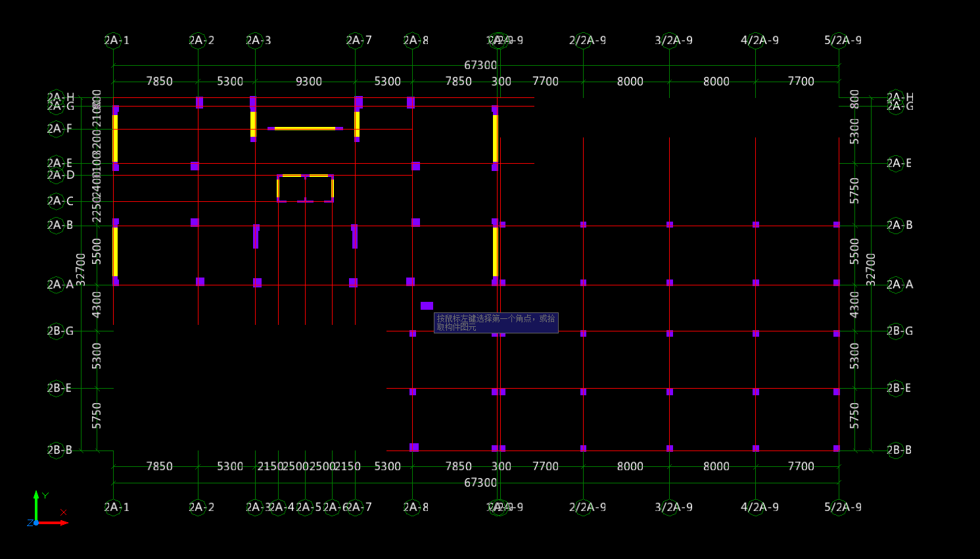
Task: Click the 2250 dimension text on the left
Action: (97, 210)
